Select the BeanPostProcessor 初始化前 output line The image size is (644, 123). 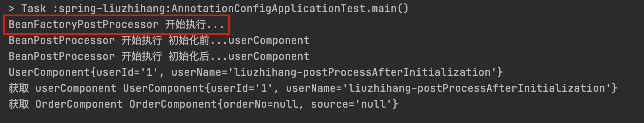tap(159, 40)
